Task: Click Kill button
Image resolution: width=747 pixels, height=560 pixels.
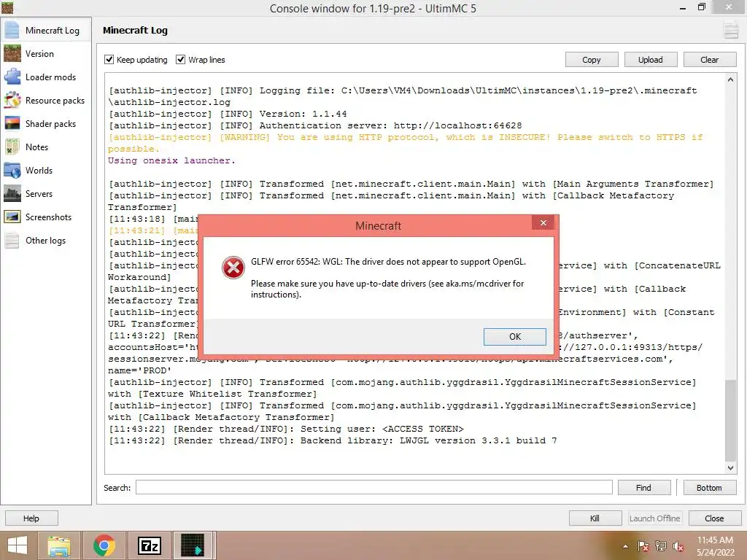Action: [595, 518]
